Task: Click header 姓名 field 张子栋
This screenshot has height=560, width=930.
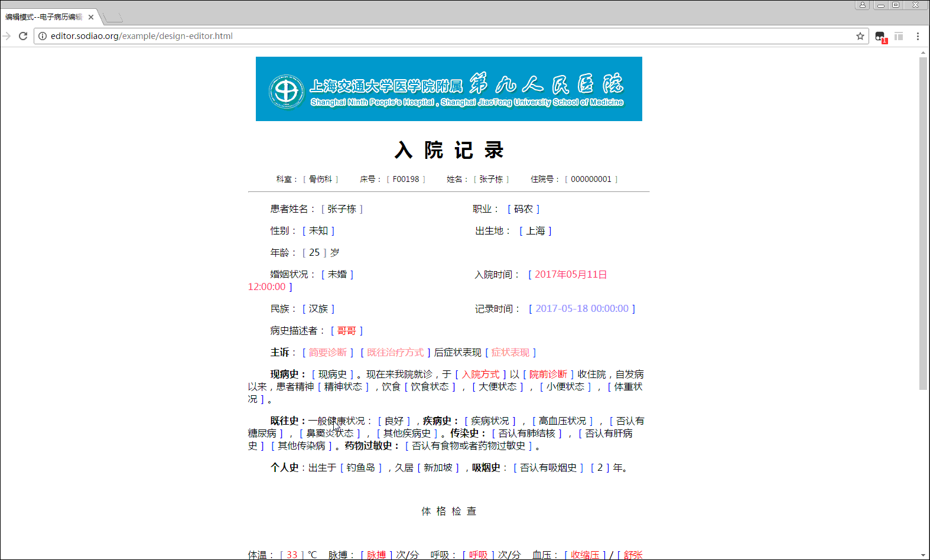Action: click(491, 179)
